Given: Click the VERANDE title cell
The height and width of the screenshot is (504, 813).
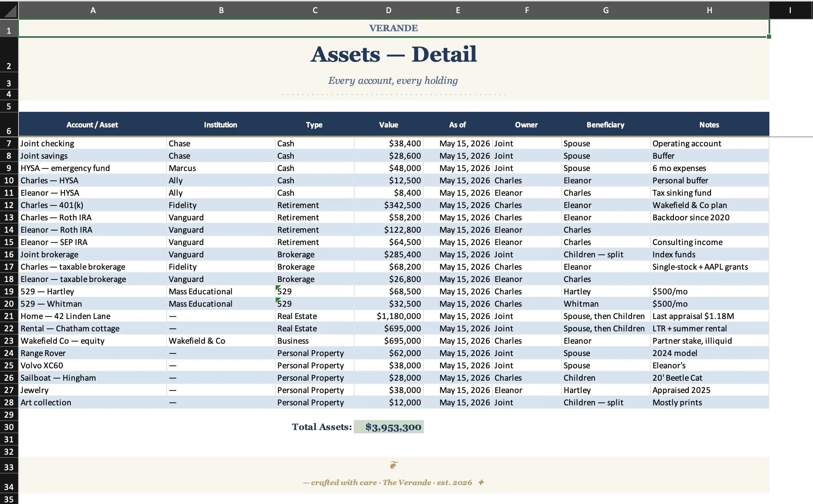Looking at the screenshot, I should point(394,28).
